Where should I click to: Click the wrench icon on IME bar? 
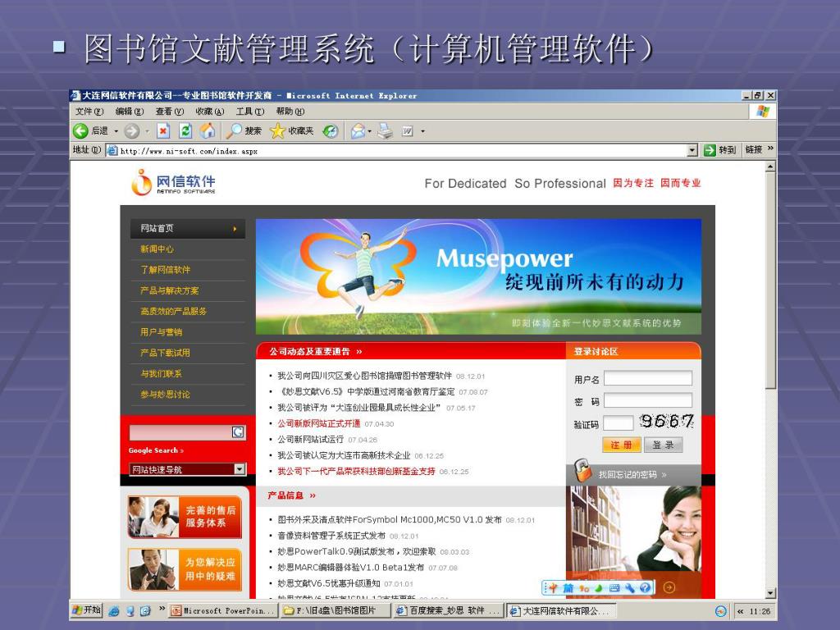click(x=630, y=587)
